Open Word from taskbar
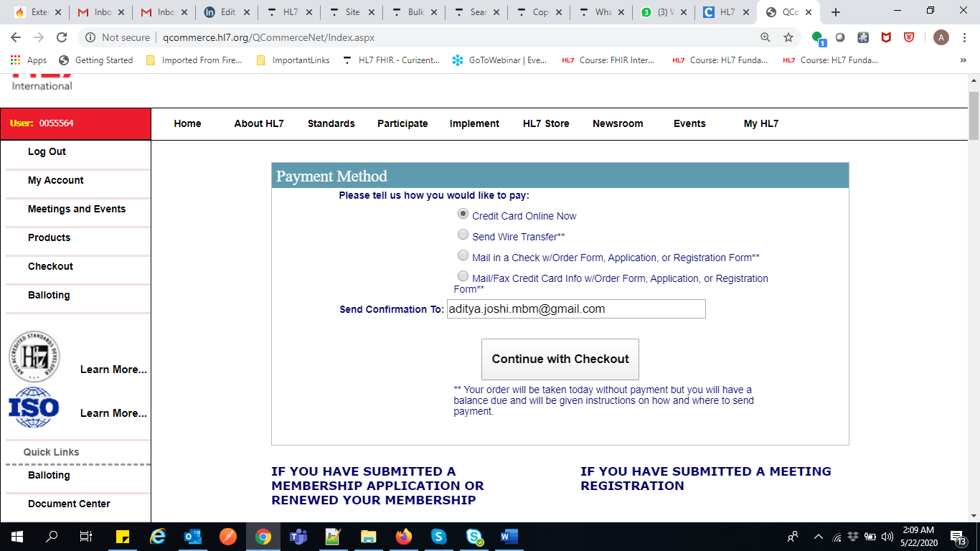The height and width of the screenshot is (551, 980). pyautogui.click(x=509, y=536)
